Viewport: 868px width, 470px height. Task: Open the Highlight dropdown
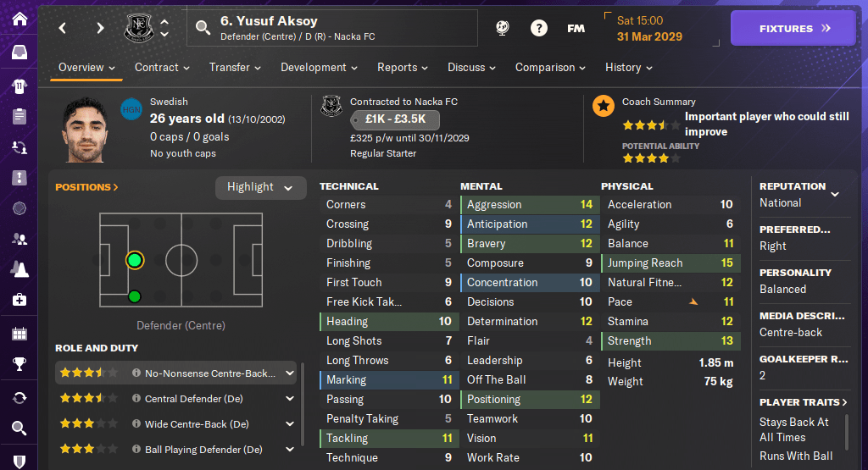click(x=260, y=187)
